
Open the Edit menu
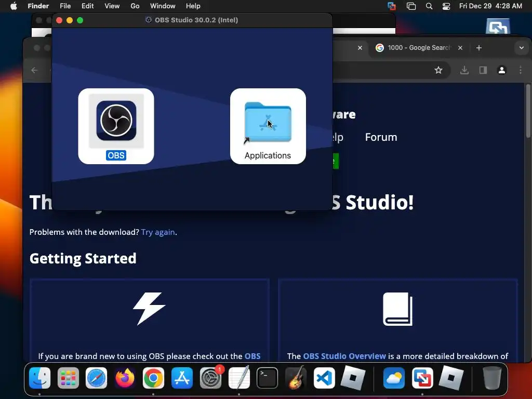coord(87,6)
